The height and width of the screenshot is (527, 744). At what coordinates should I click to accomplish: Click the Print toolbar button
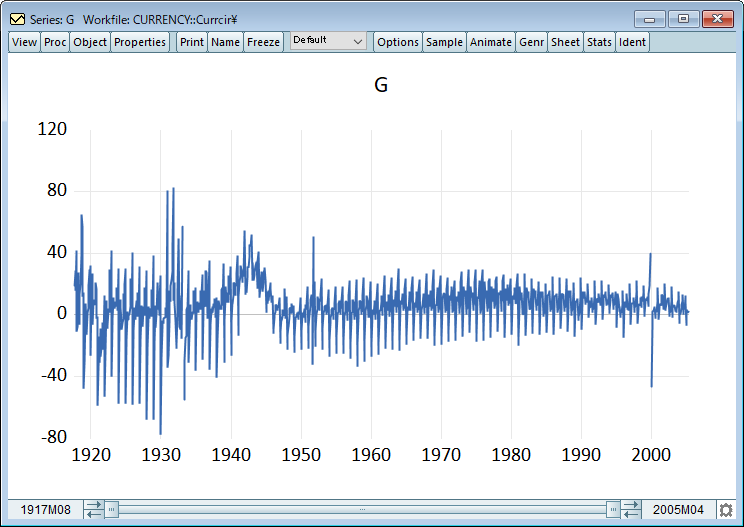click(191, 42)
